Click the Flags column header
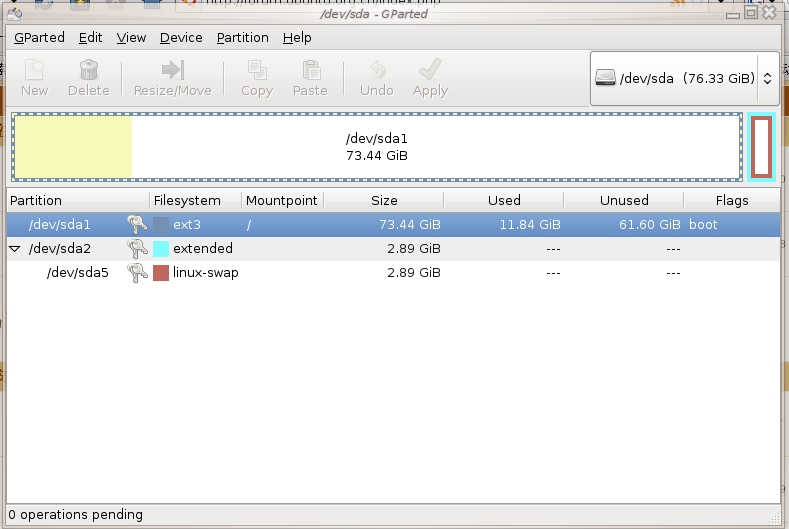789x529 pixels. point(732,200)
